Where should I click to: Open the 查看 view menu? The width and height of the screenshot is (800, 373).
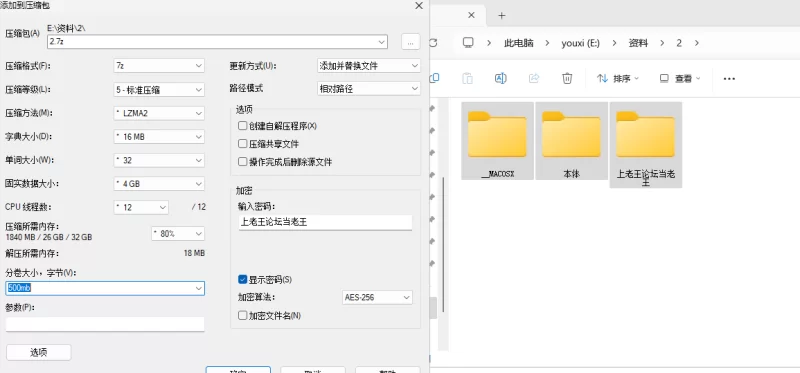click(x=680, y=79)
